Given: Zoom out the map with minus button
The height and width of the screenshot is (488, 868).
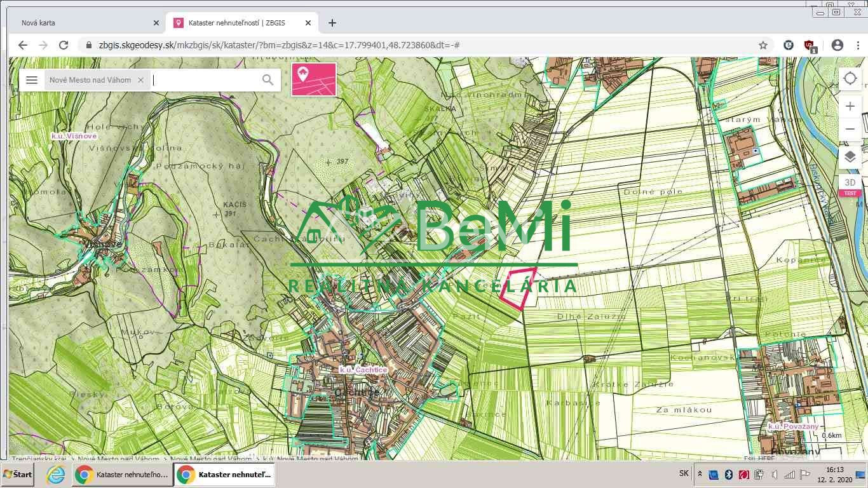Looking at the screenshot, I should [x=850, y=129].
